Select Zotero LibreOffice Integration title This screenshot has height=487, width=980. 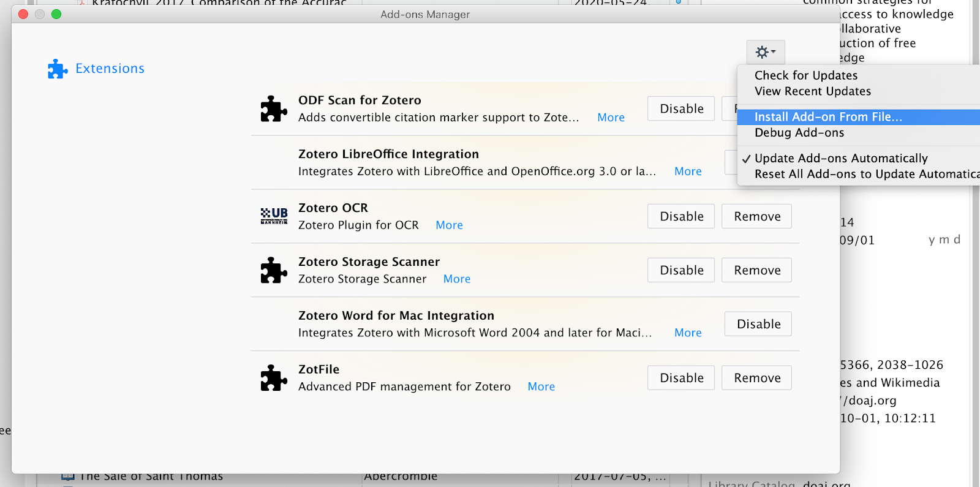(x=388, y=154)
